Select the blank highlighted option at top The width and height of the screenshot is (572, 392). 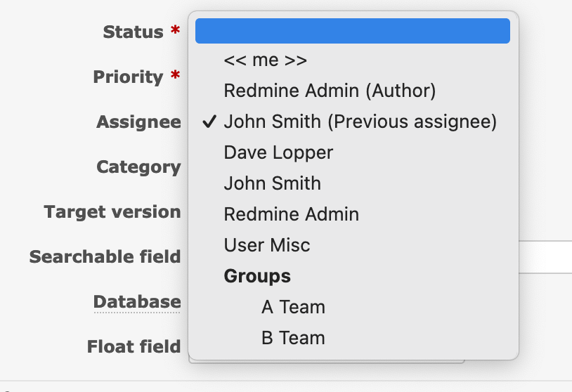click(x=352, y=31)
